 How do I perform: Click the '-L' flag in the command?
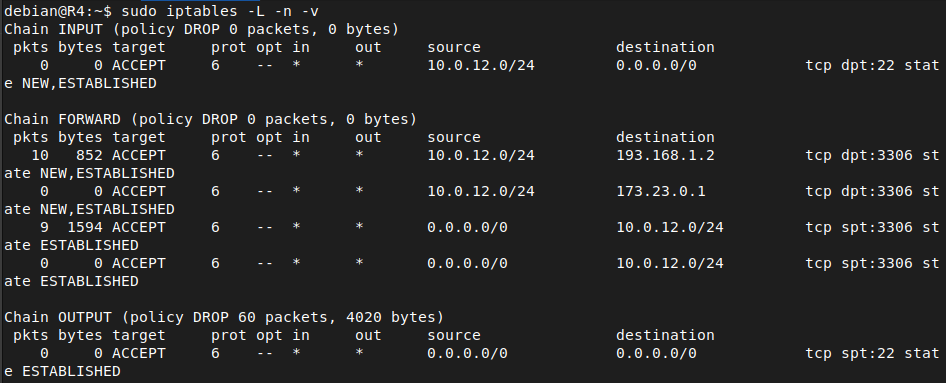(256, 11)
